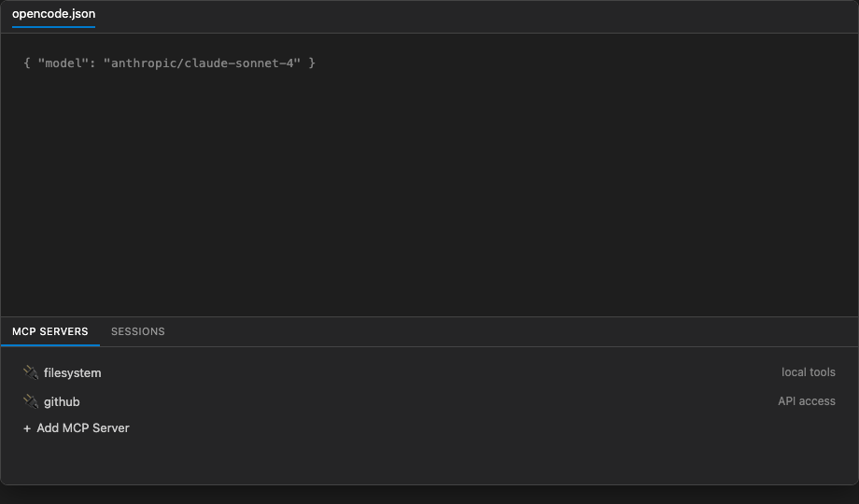Screen dimensions: 859x504
Task: Click the empty panel space below Add MCP Server
Action: coord(429,460)
